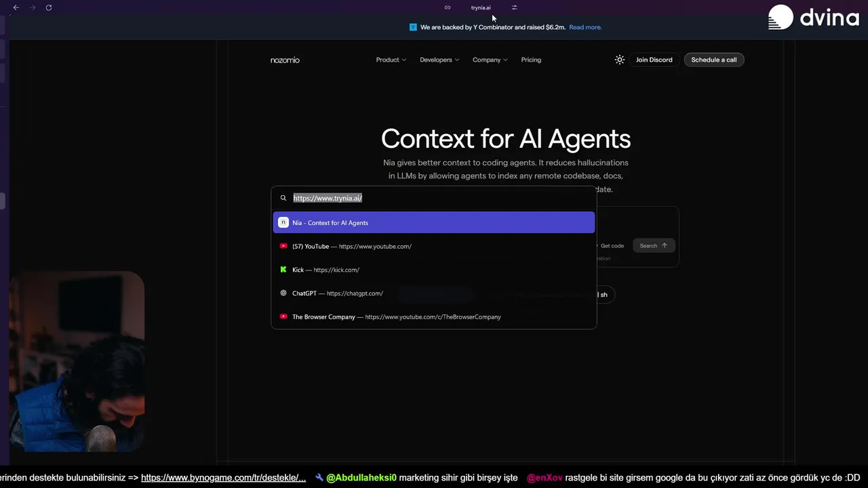
Task: Click the @Abdullaheksi0 username in the ticker
Action: coord(361,478)
